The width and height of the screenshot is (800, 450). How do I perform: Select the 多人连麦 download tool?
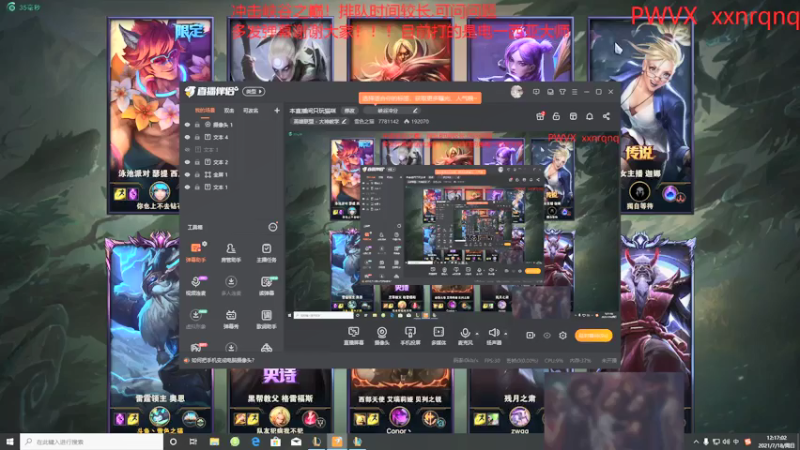[231, 286]
